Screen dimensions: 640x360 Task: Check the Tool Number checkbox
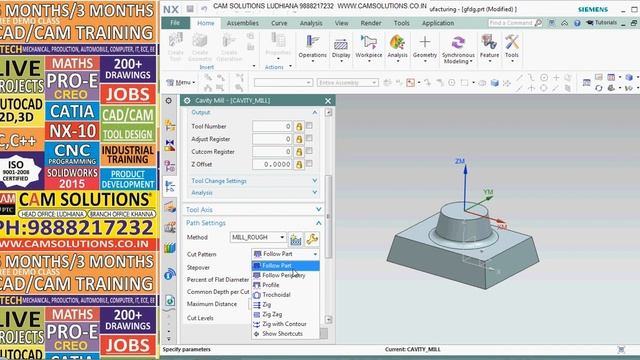[309, 126]
